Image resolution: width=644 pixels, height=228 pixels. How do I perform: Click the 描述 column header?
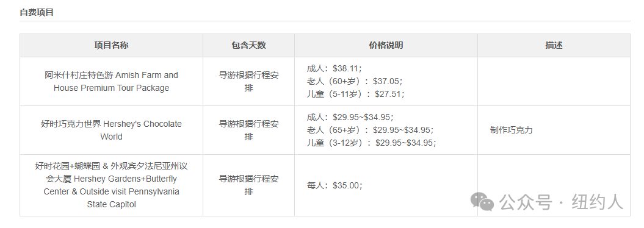point(554,45)
